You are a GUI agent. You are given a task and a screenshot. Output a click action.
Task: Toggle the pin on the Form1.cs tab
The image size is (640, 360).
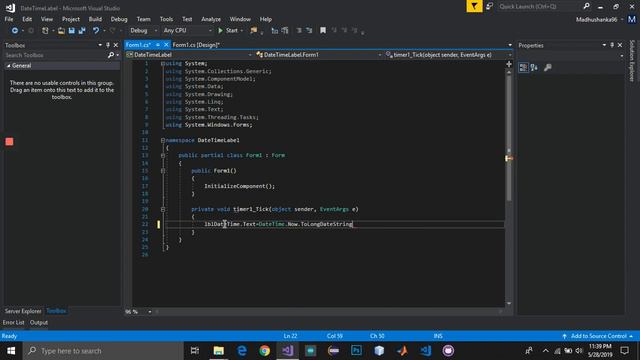[x=158, y=45]
